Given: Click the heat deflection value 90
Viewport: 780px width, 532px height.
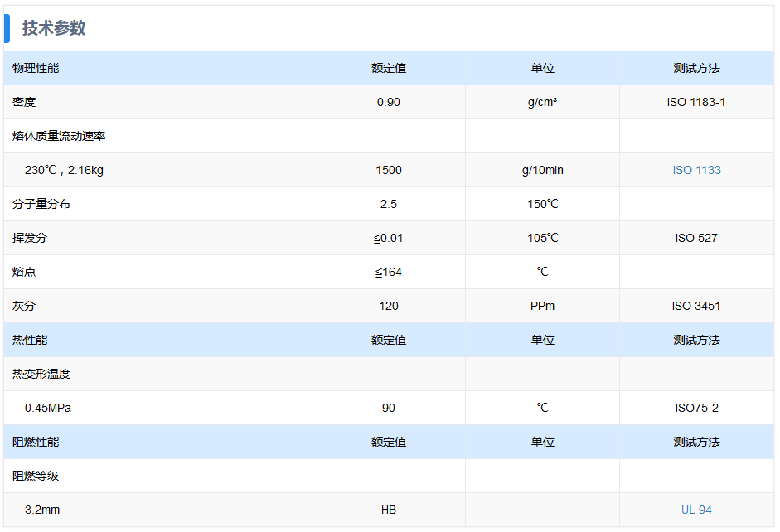Looking at the screenshot, I should pos(389,408).
